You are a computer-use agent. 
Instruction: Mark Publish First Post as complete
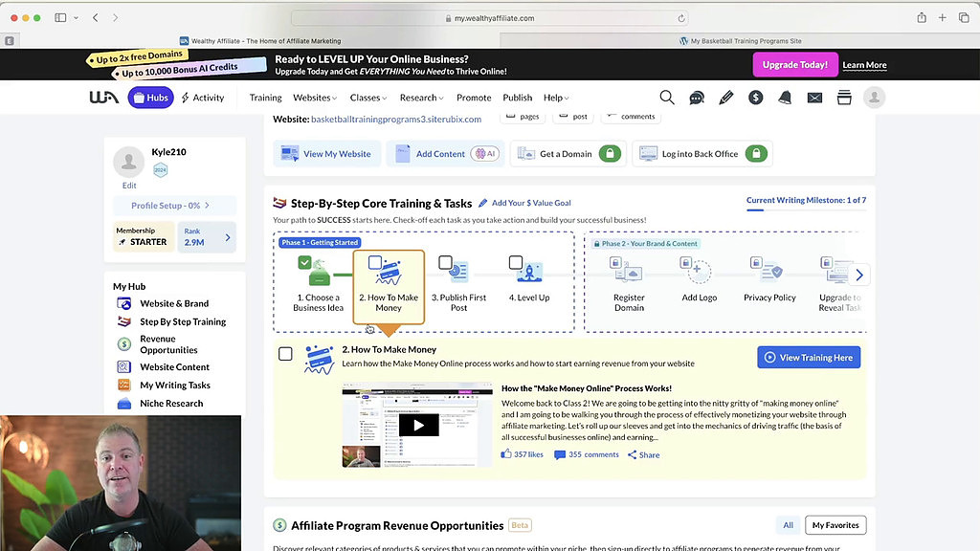click(444, 259)
